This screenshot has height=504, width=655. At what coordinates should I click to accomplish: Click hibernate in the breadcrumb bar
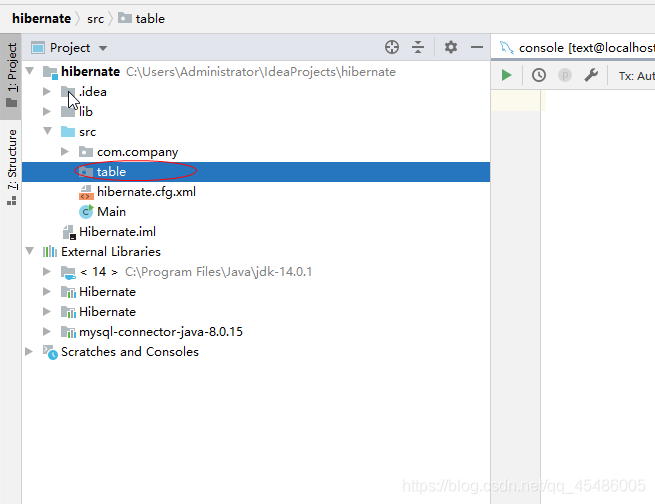coord(41,19)
